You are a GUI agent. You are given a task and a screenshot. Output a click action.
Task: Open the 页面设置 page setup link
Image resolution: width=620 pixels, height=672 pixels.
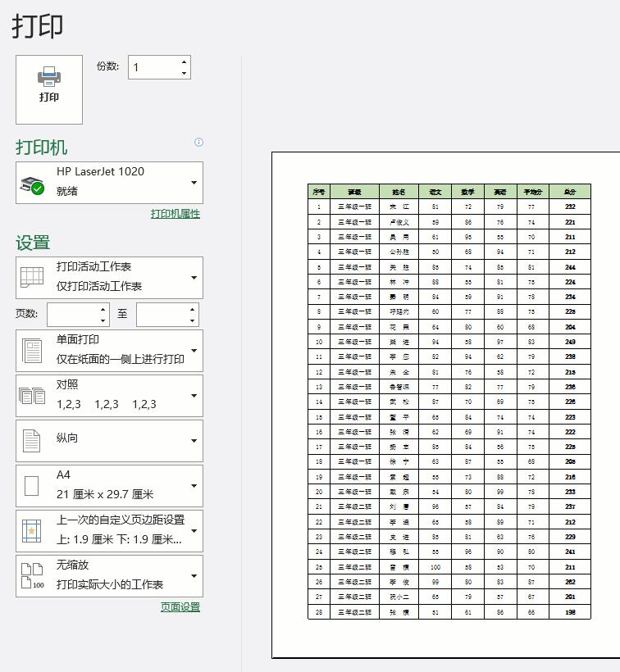pos(180,607)
